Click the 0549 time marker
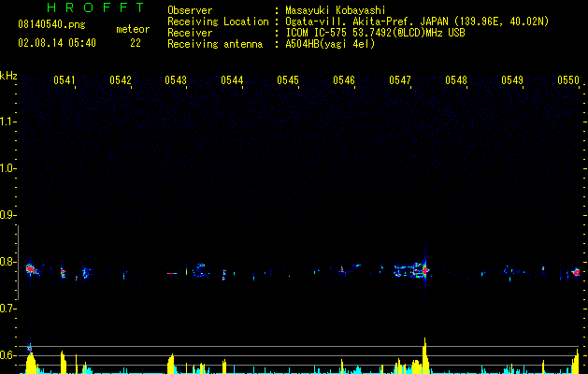The width and height of the screenshot is (588, 374). point(512,80)
